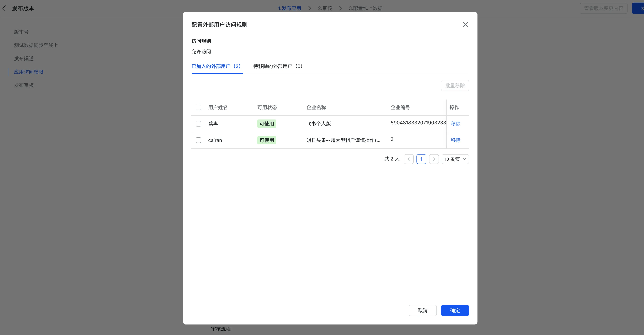
Task: Select the checkbox for user cairan
Action: point(198,140)
